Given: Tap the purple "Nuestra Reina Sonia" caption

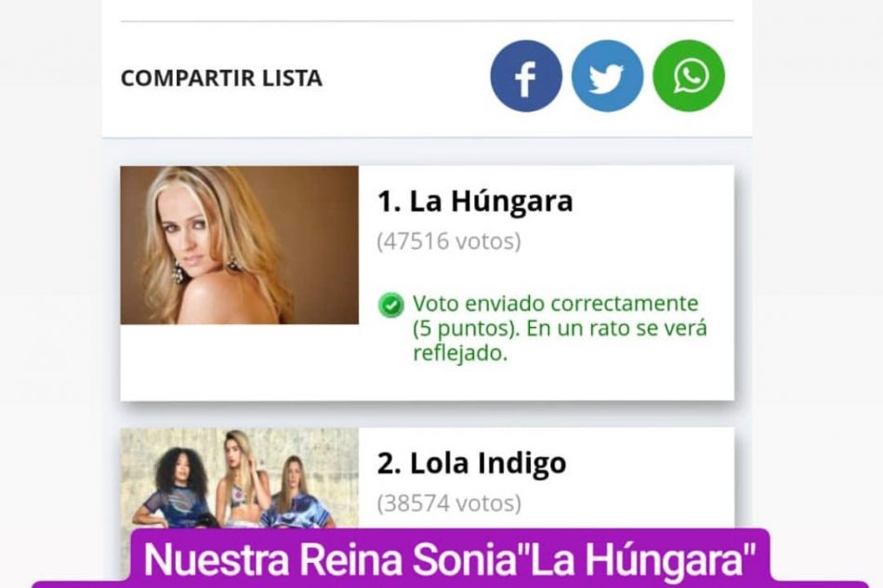Looking at the screenshot, I should pyautogui.click(x=450, y=559).
